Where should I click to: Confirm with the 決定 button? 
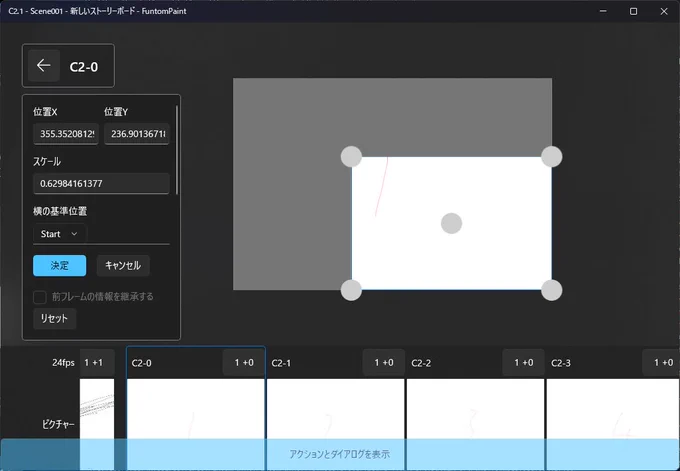[x=59, y=265]
